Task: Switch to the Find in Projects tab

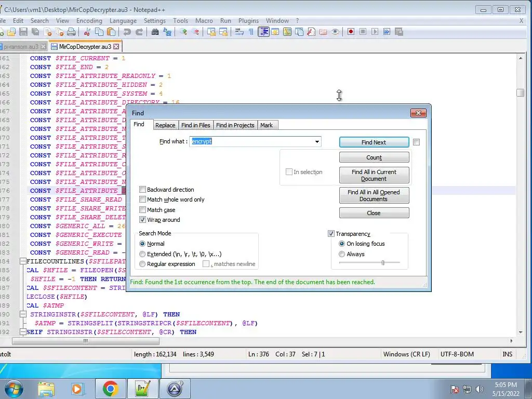Action: pyautogui.click(x=235, y=125)
